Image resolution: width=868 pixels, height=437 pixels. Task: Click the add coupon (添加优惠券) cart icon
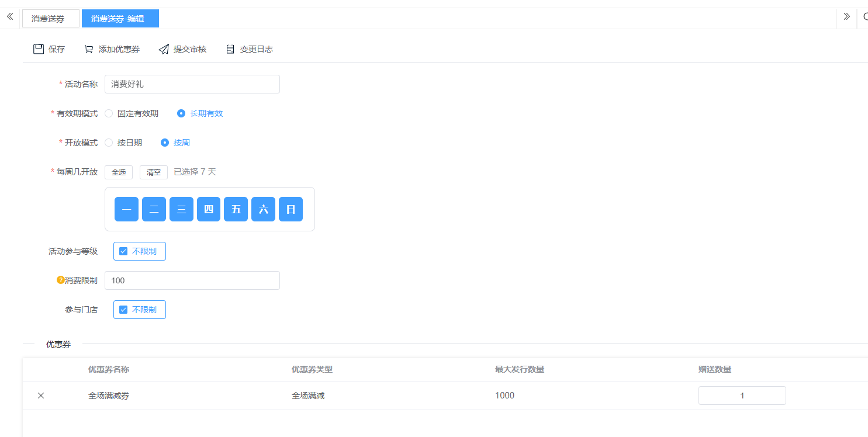pyautogui.click(x=89, y=49)
